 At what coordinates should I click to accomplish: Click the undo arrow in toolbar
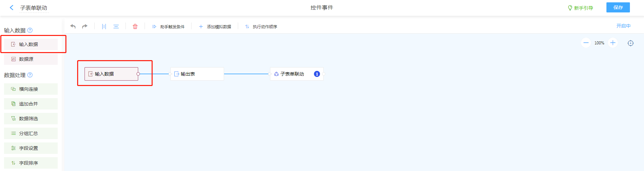click(x=73, y=27)
